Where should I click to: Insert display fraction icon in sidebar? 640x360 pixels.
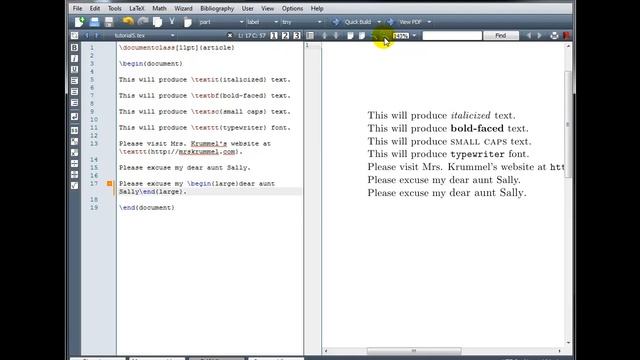[74, 175]
